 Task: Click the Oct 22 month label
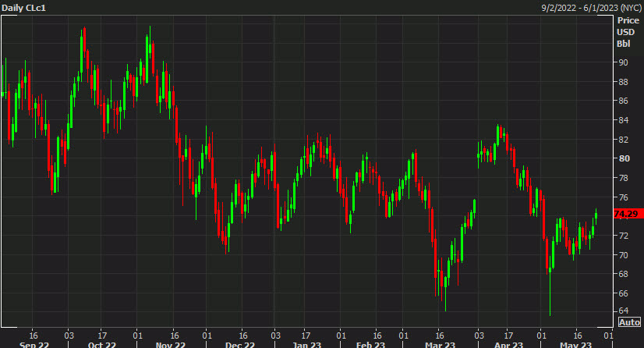pos(102,344)
